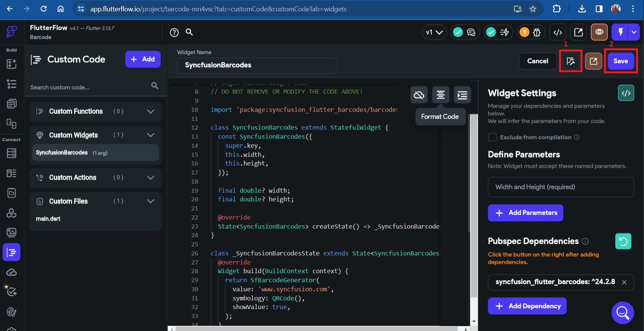
Task: Bookmark this page with the star icon
Action: [x=533, y=9]
